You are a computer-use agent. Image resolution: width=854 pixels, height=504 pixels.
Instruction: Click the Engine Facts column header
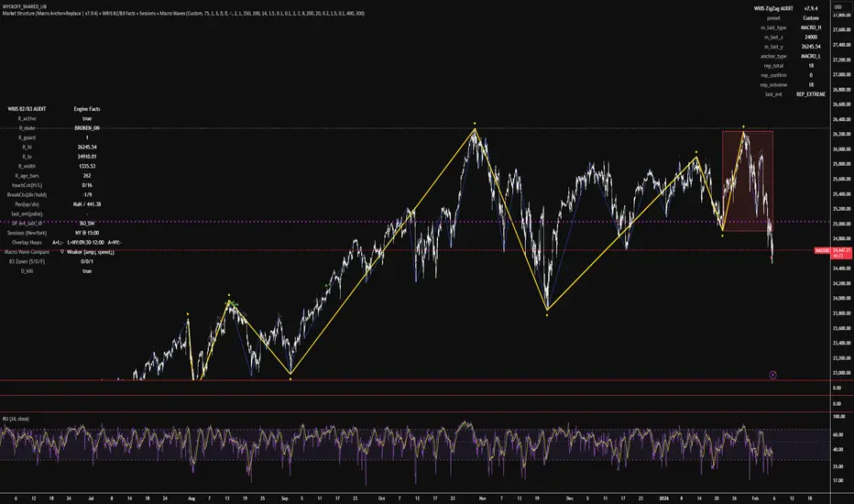pos(87,109)
